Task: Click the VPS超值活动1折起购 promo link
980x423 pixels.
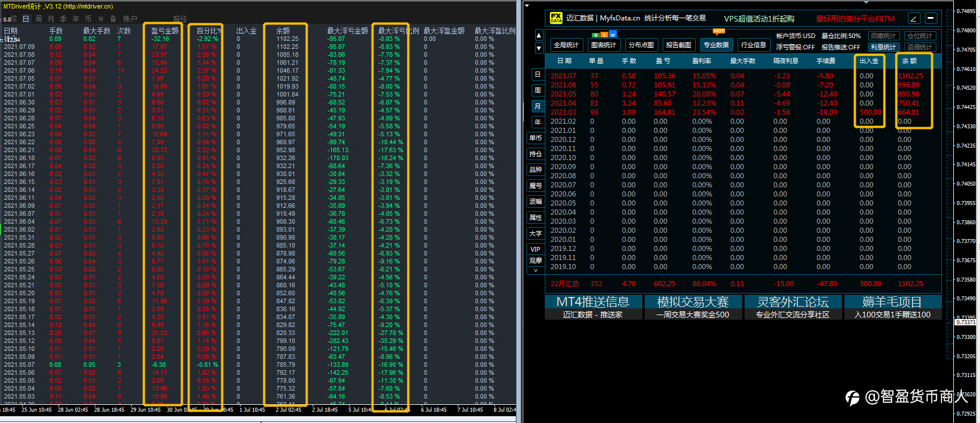Action: pos(759,19)
